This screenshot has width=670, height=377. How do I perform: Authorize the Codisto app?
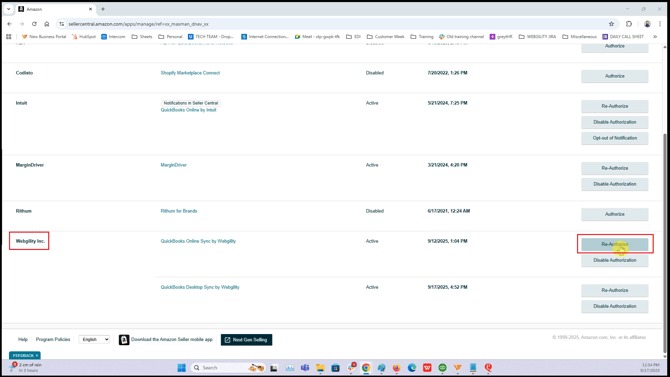tap(614, 76)
